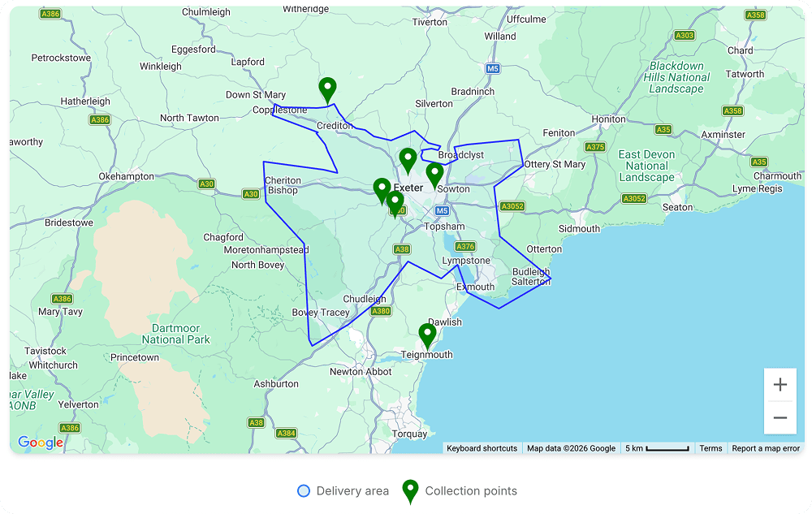Open the Terms link
The height and width of the screenshot is (514, 812).
[710, 448]
